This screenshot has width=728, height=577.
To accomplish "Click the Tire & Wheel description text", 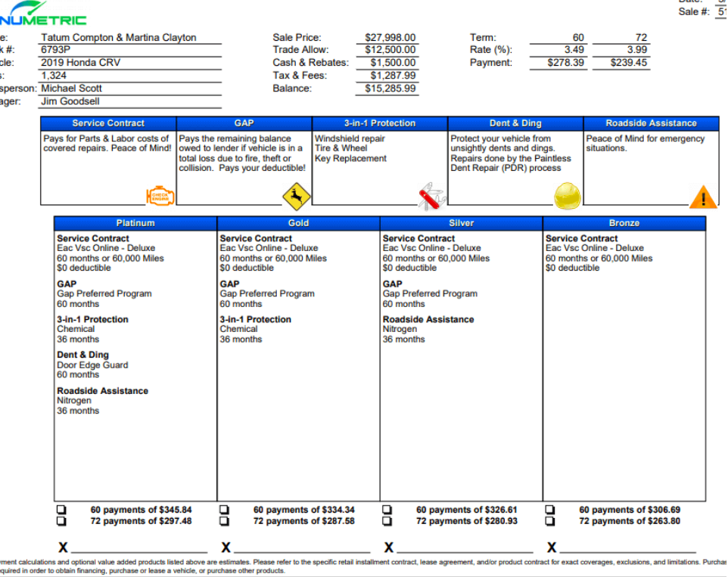I will tap(341, 148).
